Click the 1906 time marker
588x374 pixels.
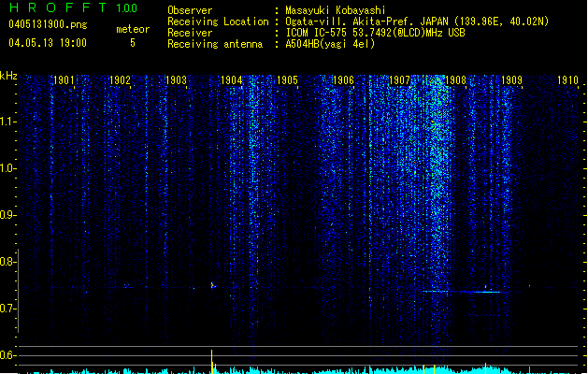pyautogui.click(x=343, y=80)
